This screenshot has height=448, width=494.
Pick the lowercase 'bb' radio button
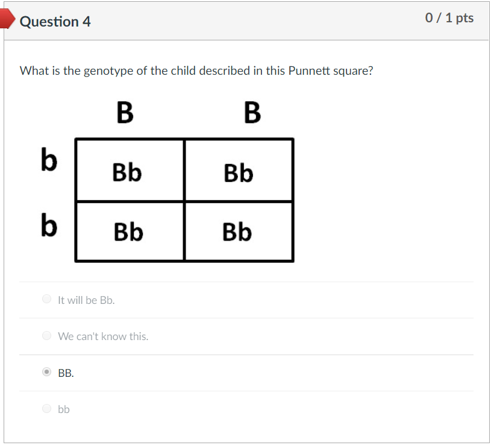[x=47, y=409]
